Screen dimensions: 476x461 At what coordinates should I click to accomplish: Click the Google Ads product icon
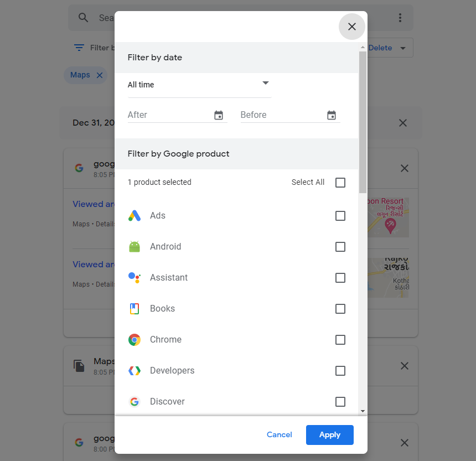[x=134, y=215]
